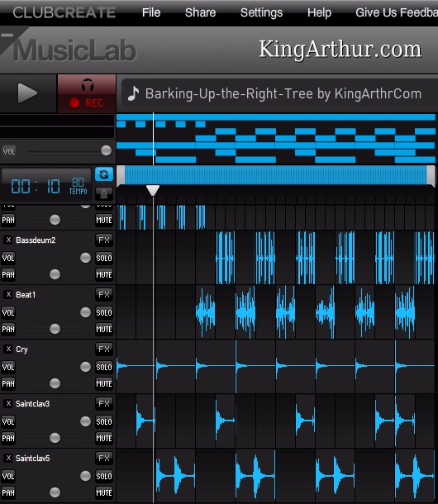Toggle the loop button next to tempo

pos(104,174)
